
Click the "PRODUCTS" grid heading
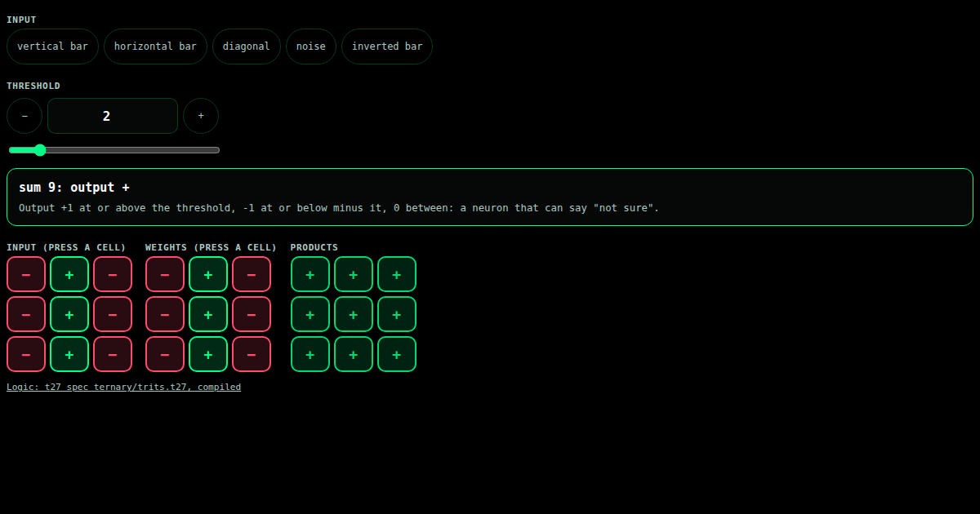coord(314,247)
